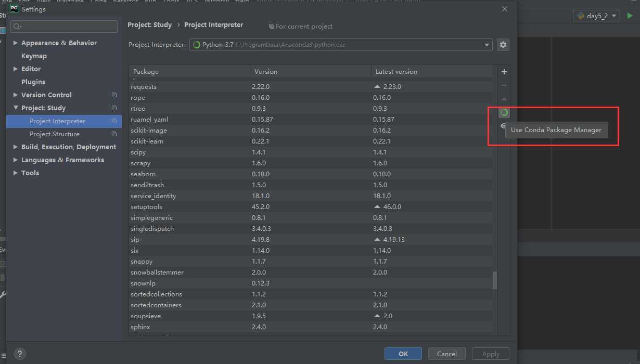
Task: Select the snowballstemmer package row
Action: (311, 272)
